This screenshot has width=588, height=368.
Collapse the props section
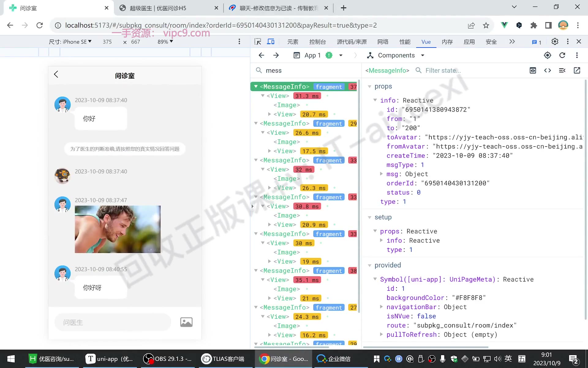pyautogui.click(x=370, y=87)
